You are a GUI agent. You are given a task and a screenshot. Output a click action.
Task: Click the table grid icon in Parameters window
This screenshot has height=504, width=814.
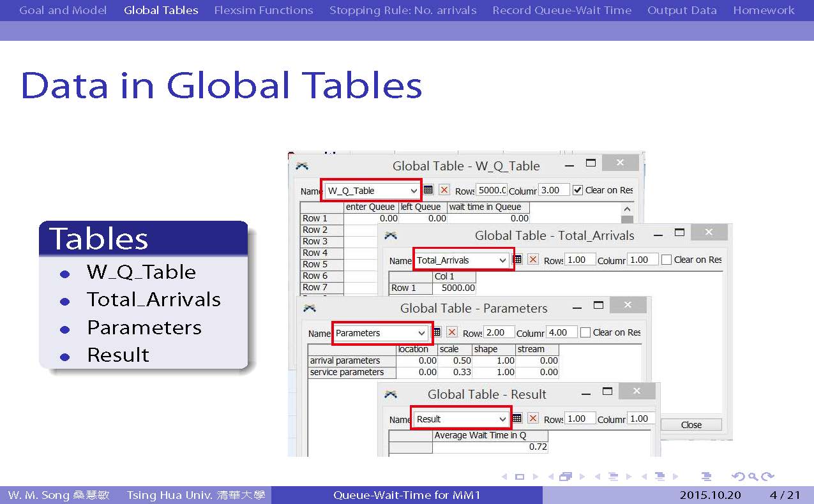(x=437, y=332)
